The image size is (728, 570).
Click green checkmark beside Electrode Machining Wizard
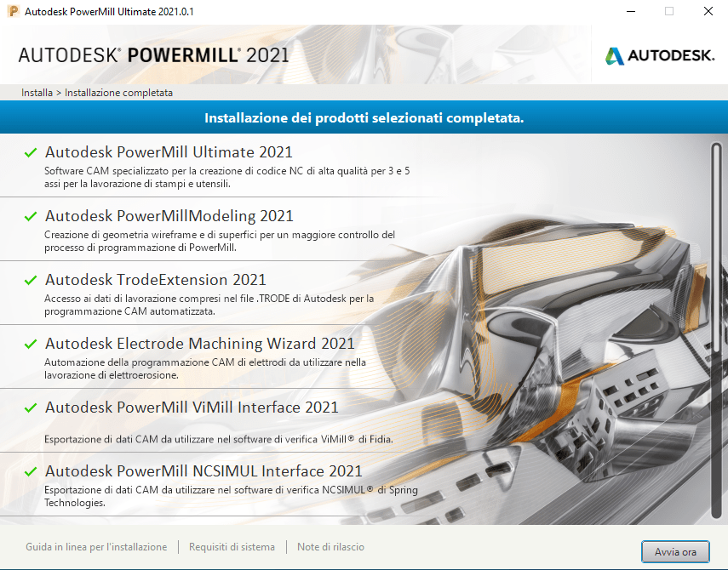coord(31,344)
